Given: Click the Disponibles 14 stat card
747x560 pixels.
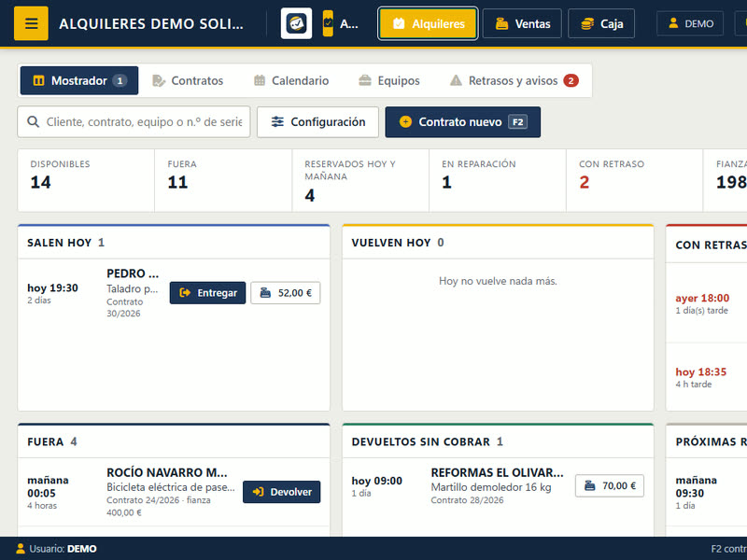Looking at the screenshot, I should coord(86,180).
